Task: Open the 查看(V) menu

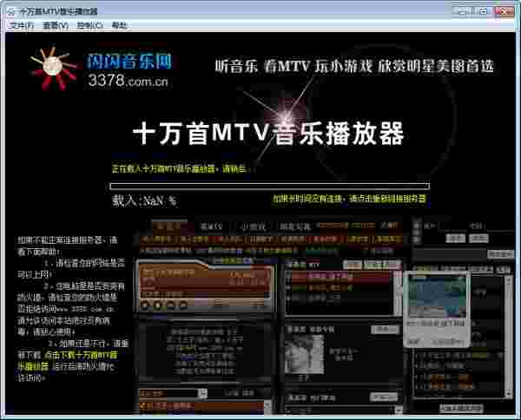Action: (x=56, y=25)
